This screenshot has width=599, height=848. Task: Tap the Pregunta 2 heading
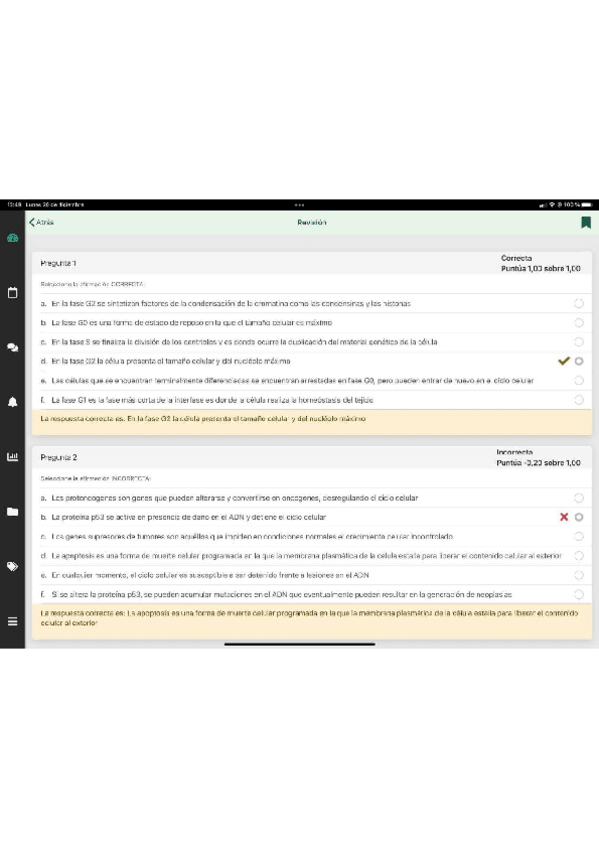[x=59, y=458]
